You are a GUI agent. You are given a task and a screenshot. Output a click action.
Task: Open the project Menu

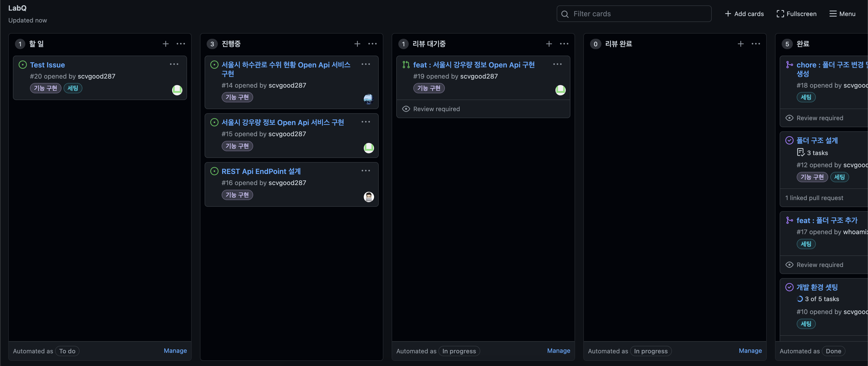click(x=842, y=14)
